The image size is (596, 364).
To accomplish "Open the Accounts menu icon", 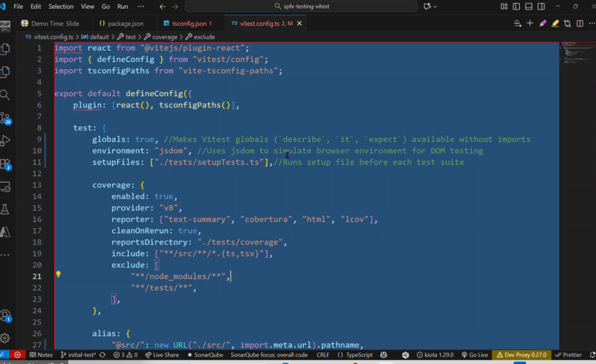I will (x=5, y=316).
